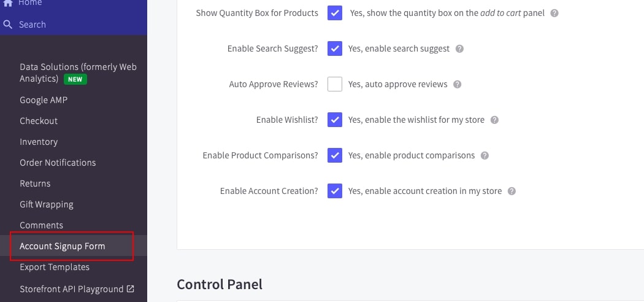644x302 pixels.
Task: Uncheck the Enable Wishlist checkbox
Action: 335,120
